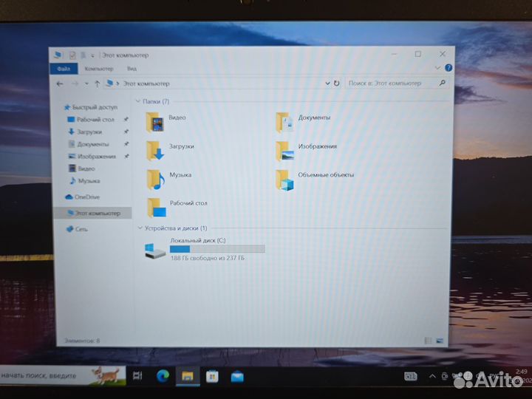The image size is (532, 399).
Task: Select the Локальный диск (C:) drive
Action: (x=205, y=249)
